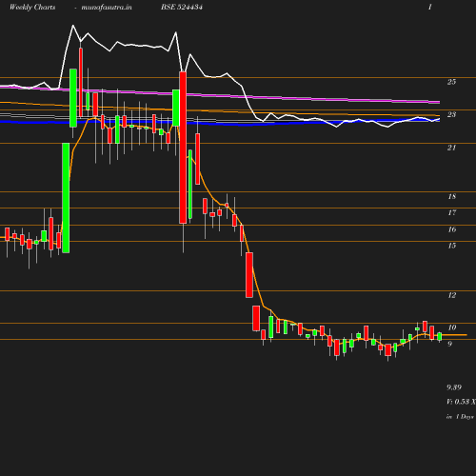Click price axis label 21

pyautogui.click(x=451, y=148)
